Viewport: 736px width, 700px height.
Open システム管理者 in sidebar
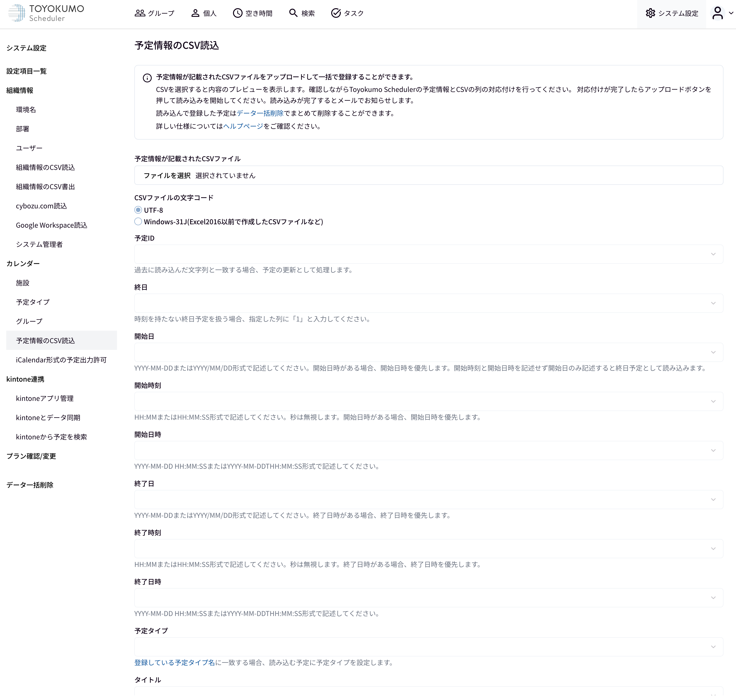[39, 244]
